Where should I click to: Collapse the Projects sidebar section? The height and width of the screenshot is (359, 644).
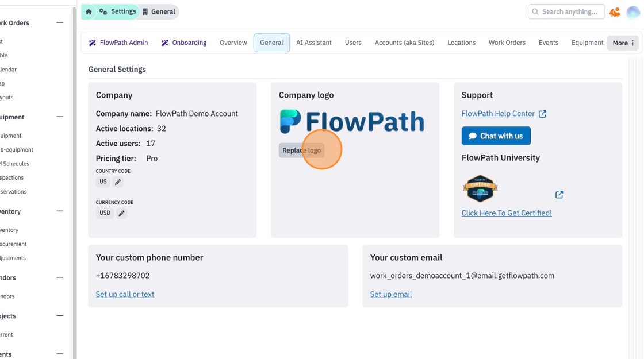(x=60, y=316)
